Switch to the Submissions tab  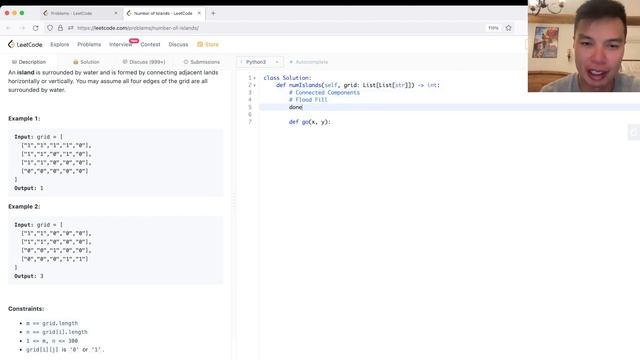click(202, 62)
